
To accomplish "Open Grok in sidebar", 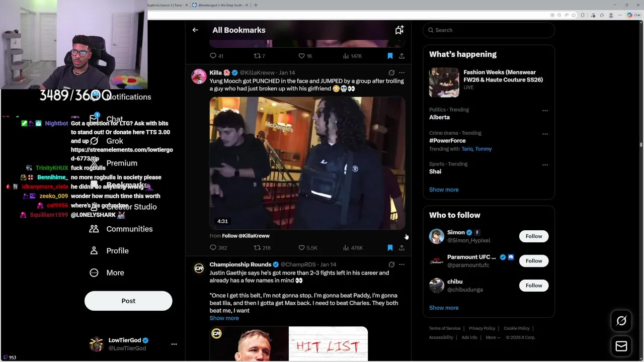I will (107, 141).
